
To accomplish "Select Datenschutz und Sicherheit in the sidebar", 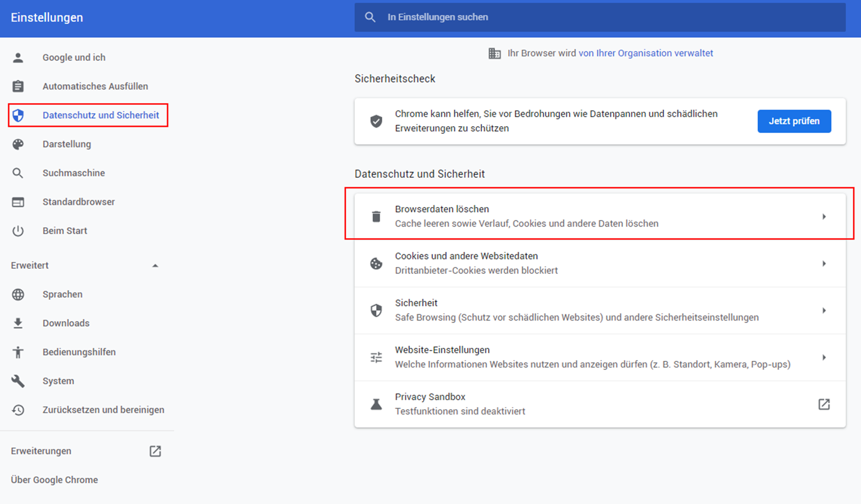I will coord(100,115).
